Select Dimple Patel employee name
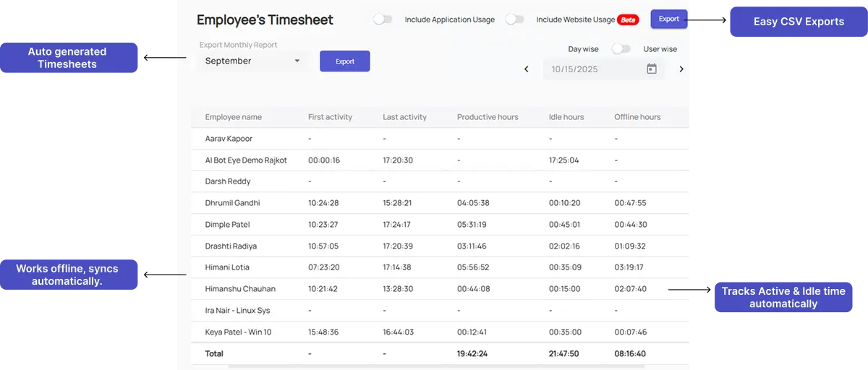 [x=227, y=225]
